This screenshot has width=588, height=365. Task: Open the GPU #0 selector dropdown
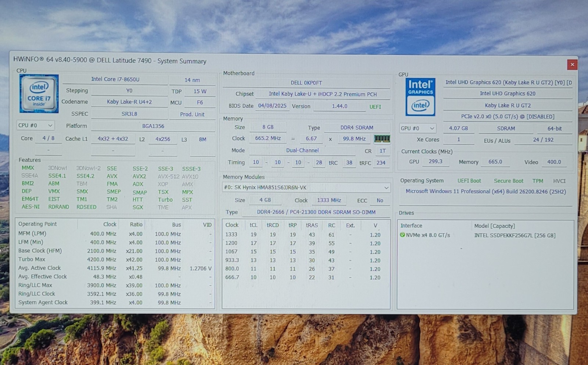(x=418, y=128)
